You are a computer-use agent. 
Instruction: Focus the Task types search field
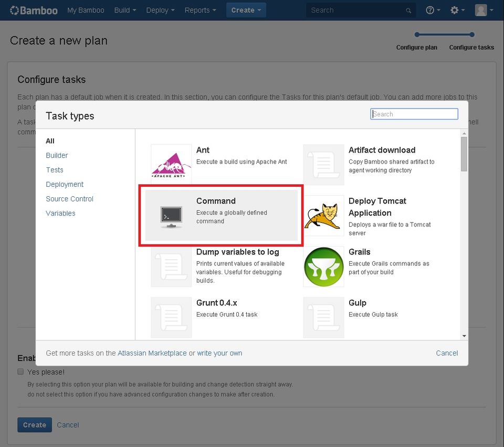pos(414,114)
